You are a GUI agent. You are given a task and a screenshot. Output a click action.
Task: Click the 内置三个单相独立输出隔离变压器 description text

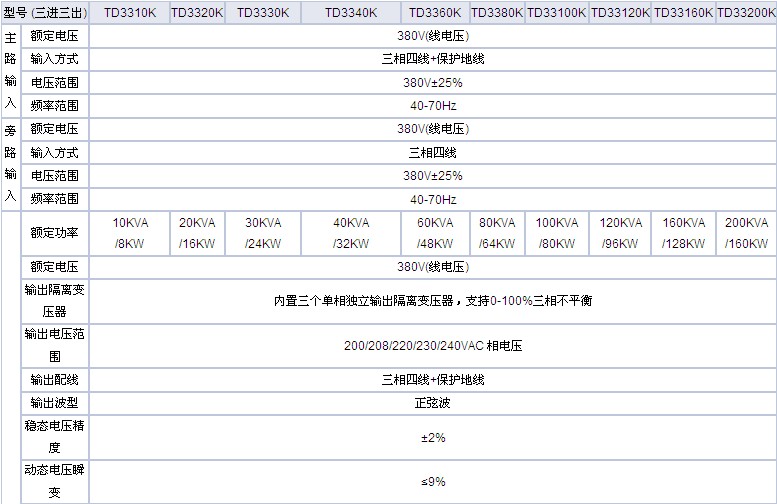coord(432,300)
